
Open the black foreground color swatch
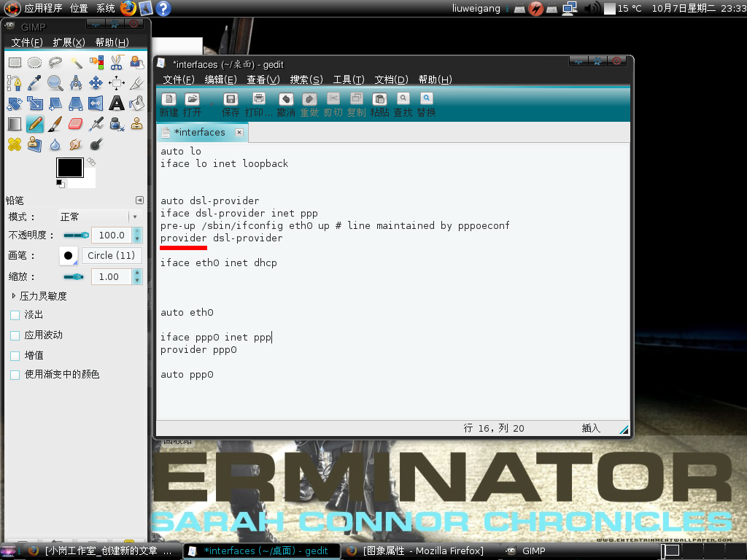pos(70,168)
